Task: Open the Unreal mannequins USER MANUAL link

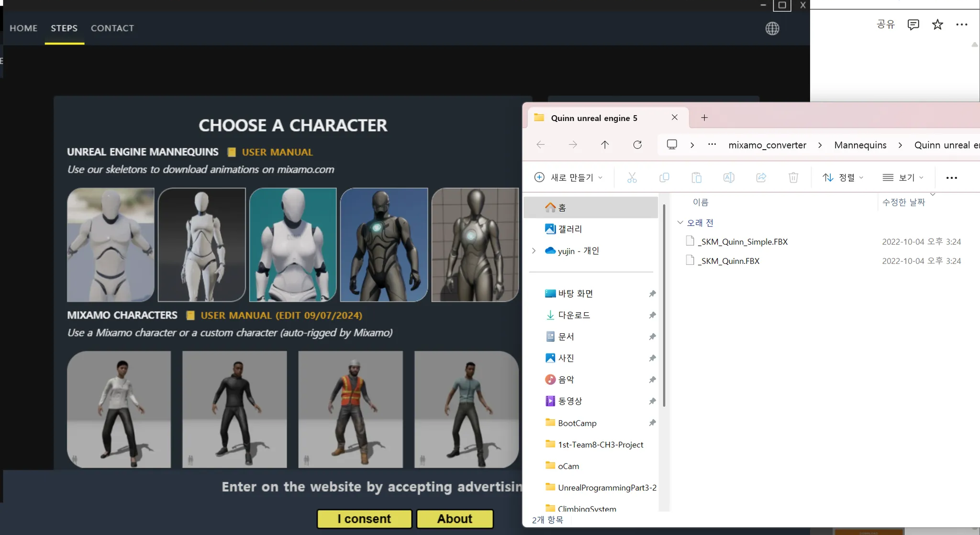Action: pyautogui.click(x=277, y=153)
